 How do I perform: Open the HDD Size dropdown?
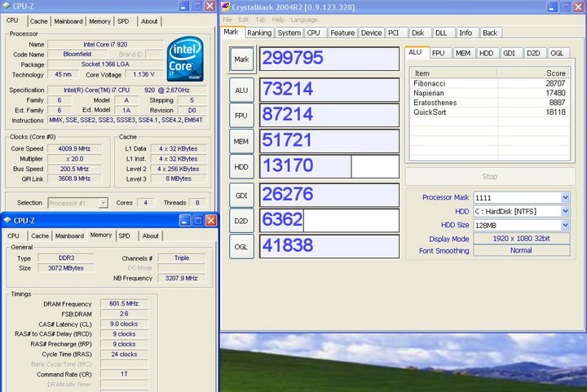pyautogui.click(x=565, y=225)
